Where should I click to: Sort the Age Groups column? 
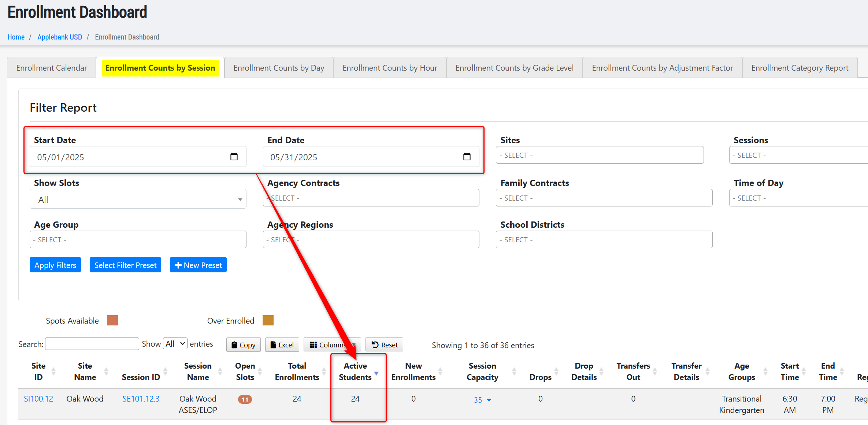tap(765, 371)
